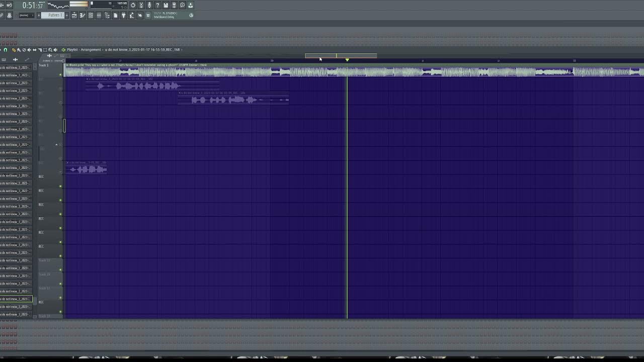
Task: Select the audio clip on the second track
Action: tap(152, 83)
